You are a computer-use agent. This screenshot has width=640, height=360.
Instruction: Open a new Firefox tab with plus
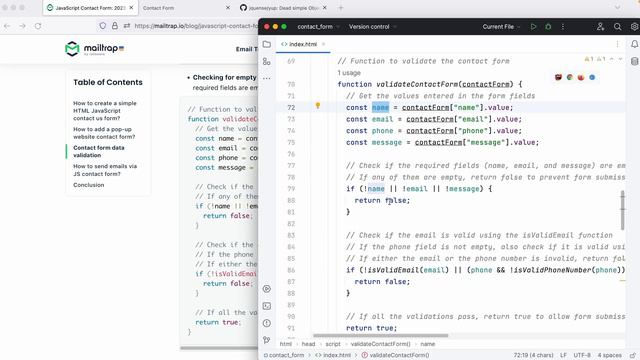click(340, 8)
